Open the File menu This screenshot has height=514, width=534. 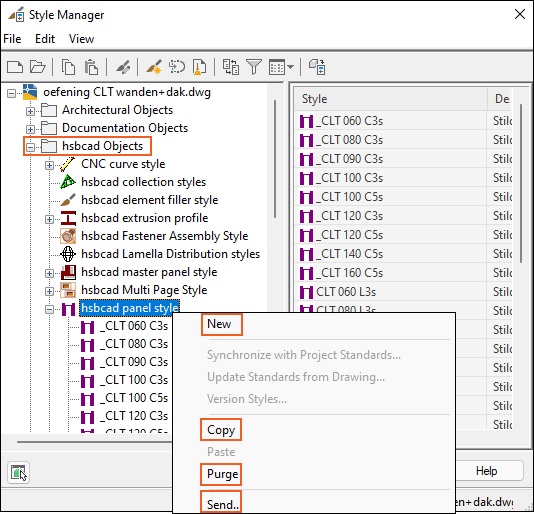[12, 38]
